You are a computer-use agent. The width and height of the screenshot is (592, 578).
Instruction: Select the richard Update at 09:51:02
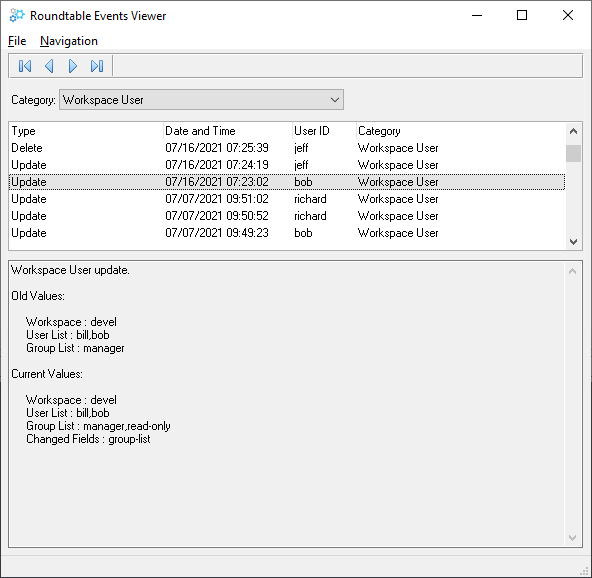287,199
